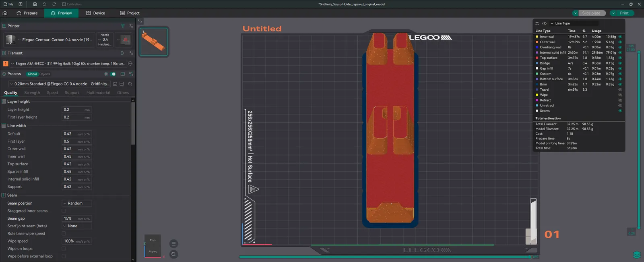The image size is (644, 262).
Task: Collapse the legend panel with double-chevron icon
Action: point(537,23)
